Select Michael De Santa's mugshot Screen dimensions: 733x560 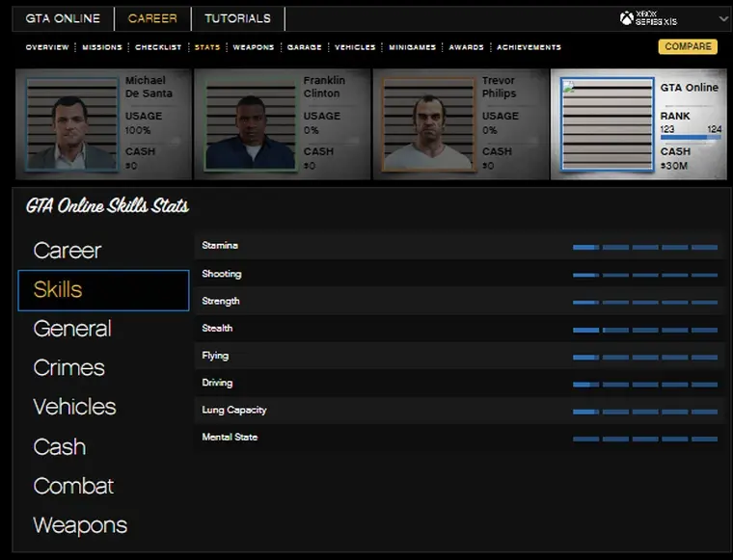click(72, 123)
